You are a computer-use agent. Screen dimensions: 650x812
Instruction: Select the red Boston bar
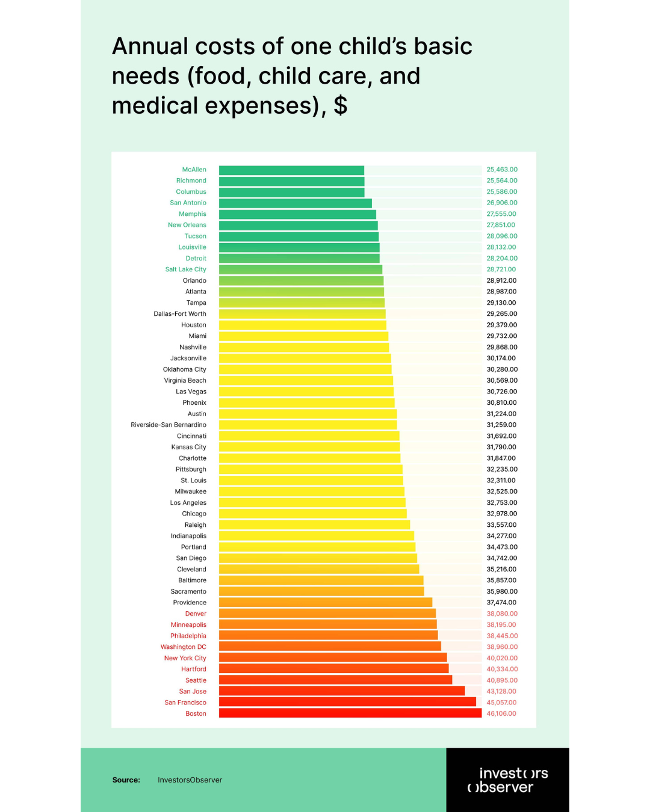350,713
